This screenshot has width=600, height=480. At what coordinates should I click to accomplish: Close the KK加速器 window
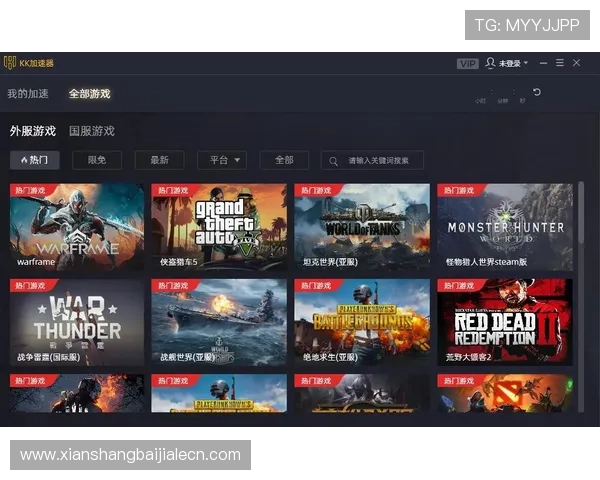[577, 63]
